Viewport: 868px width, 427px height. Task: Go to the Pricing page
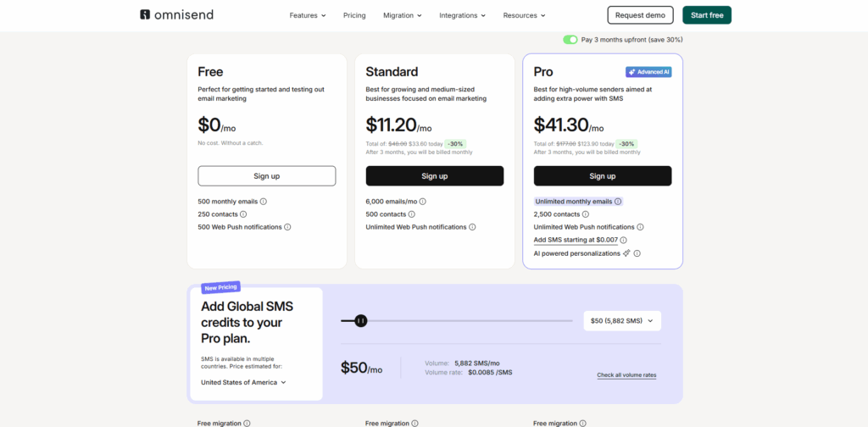point(354,15)
